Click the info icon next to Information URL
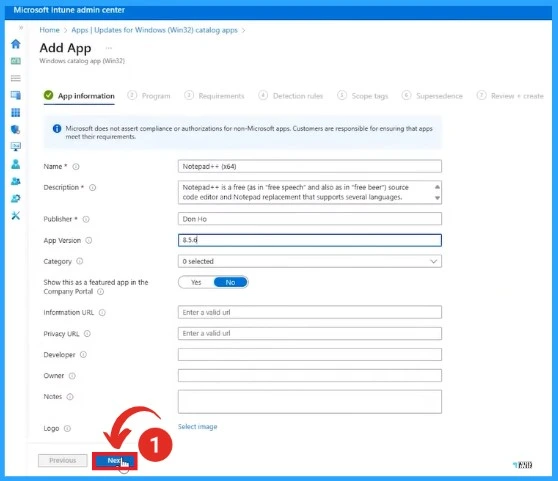This screenshot has width=558, height=481. pos(102,312)
